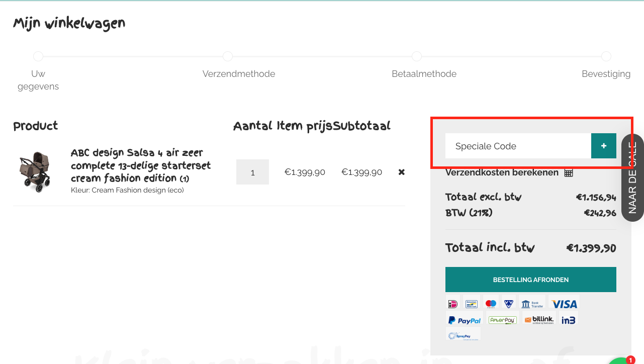Go to the Betaalmethode step
644x364 pixels.
tap(424, 74)
